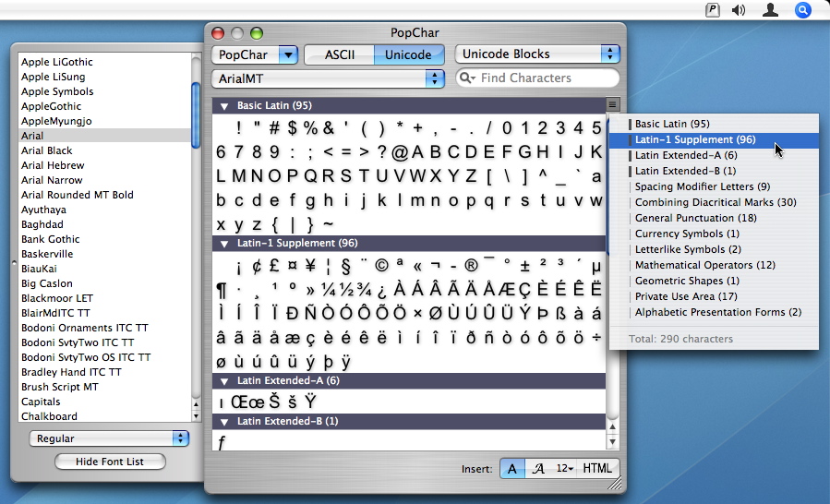
Task: Open Spotlight search icon
Action: pos(803,10)
